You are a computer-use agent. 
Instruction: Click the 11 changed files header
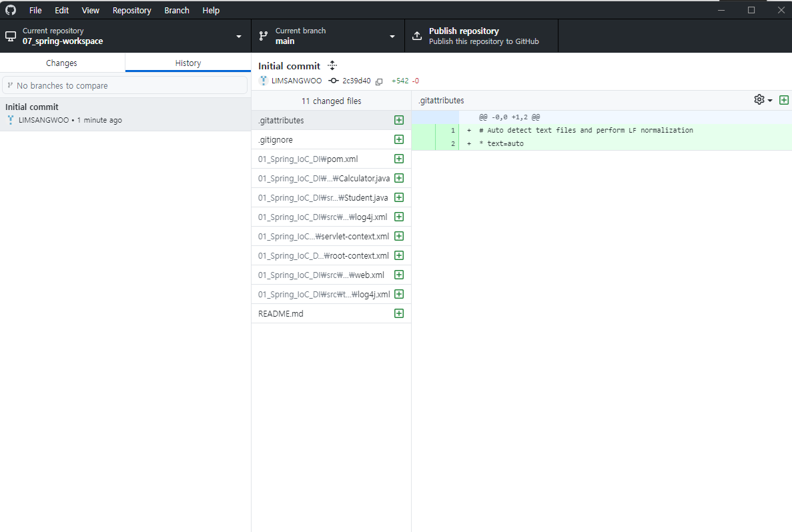(x=332, y=101)
